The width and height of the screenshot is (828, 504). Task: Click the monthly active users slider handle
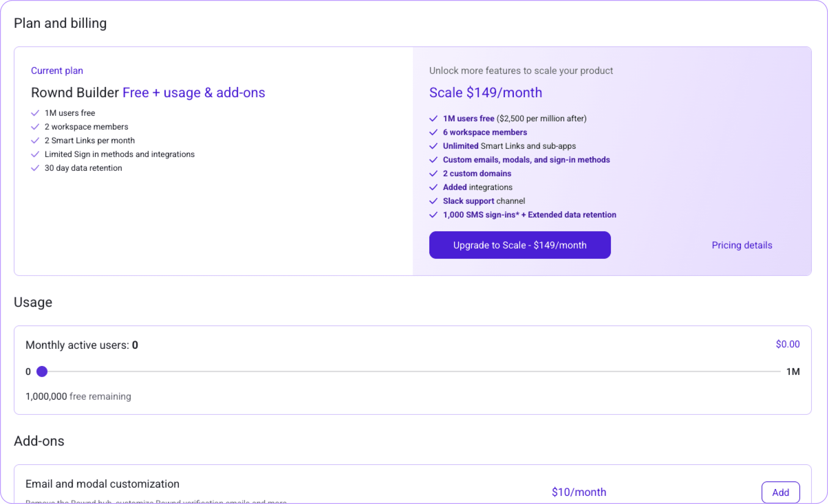(42, 372)
